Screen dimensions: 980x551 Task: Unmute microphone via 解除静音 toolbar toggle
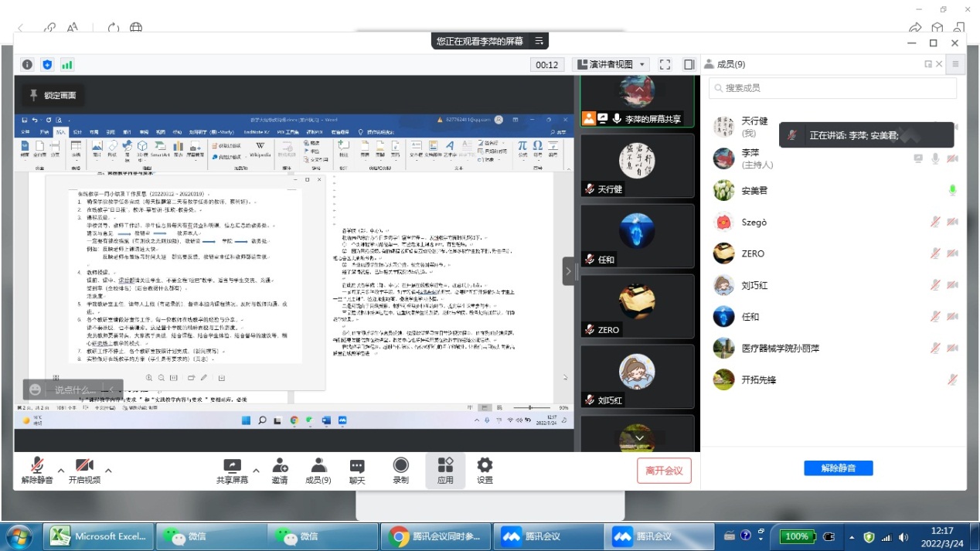[36, 466]
